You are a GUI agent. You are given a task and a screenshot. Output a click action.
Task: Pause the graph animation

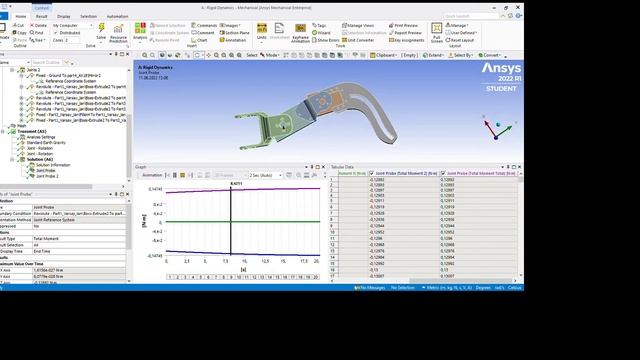pyautogui.click(x=175, y=175)
